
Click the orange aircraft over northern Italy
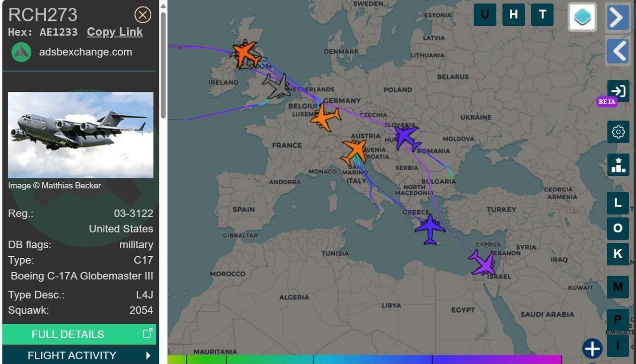point(354,151)
